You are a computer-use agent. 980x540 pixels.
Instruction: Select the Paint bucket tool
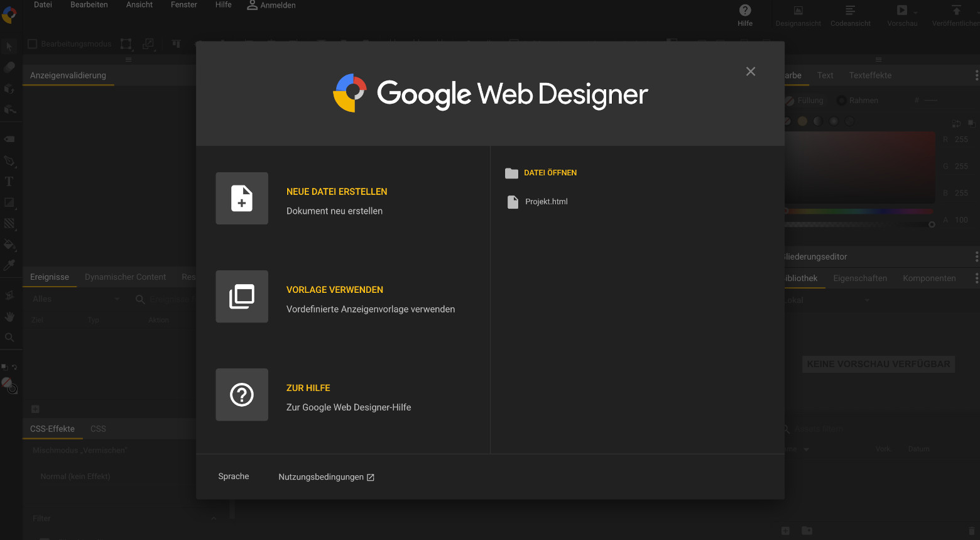point(9,245)
